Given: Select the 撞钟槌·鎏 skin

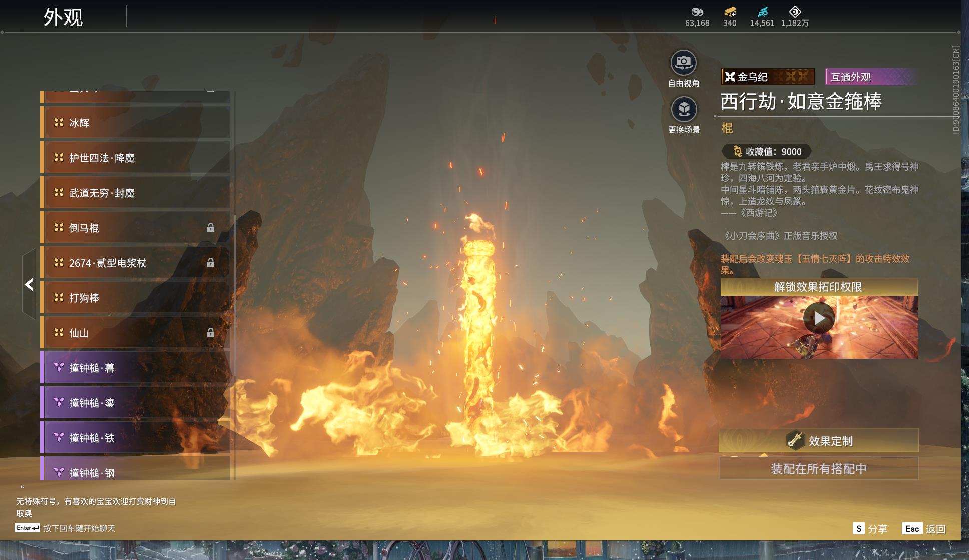Looking at the screenshot, I should click(135, 403).
